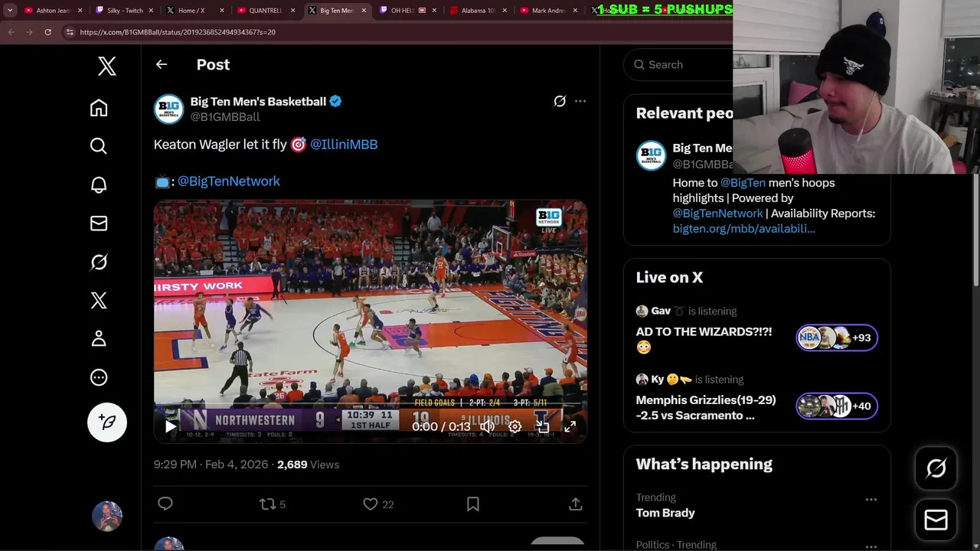This screenshot has height=551, width=980.
Task: Click the X logo in the sidebar
Action: click(x=107, y=66)
